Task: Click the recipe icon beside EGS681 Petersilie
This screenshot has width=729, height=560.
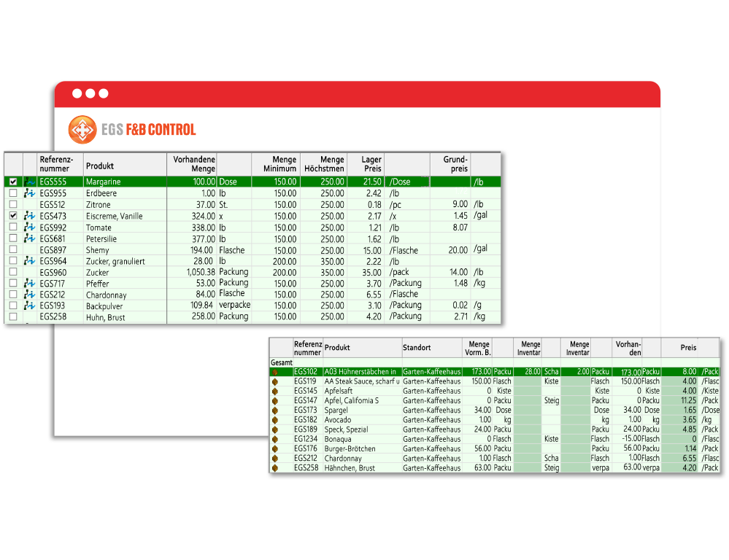Action: [30, 238]
